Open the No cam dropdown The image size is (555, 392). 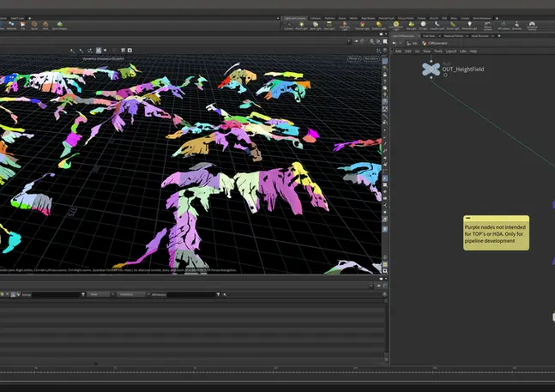click(x=371, y=58)
